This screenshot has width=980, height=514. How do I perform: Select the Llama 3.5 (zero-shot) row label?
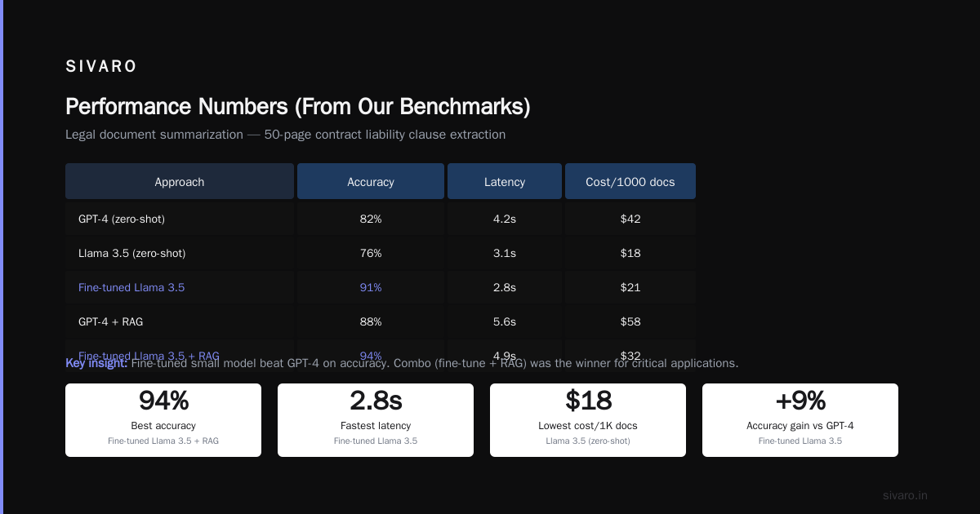pos(132,253)
